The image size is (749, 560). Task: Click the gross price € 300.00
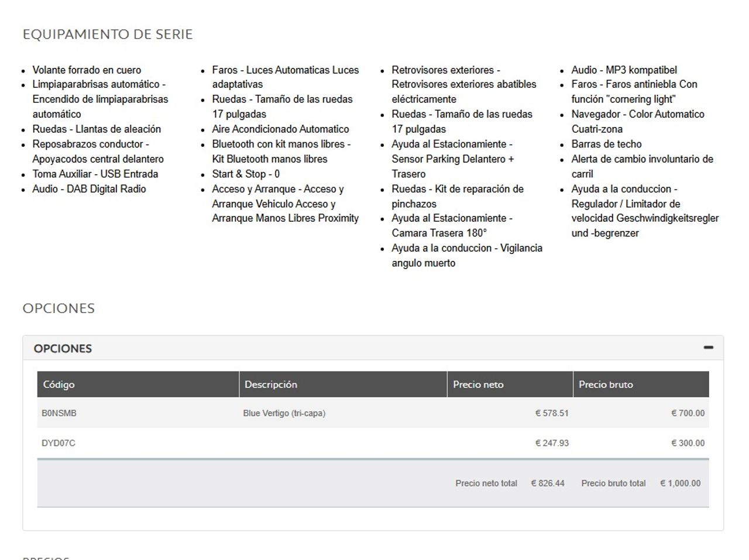(x=688, y=443)
